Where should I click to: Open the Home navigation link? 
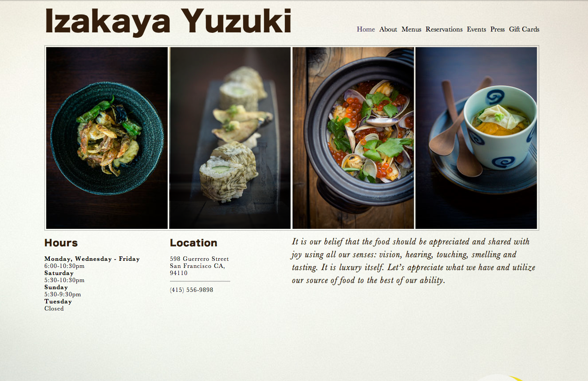(x=366, y=29)
